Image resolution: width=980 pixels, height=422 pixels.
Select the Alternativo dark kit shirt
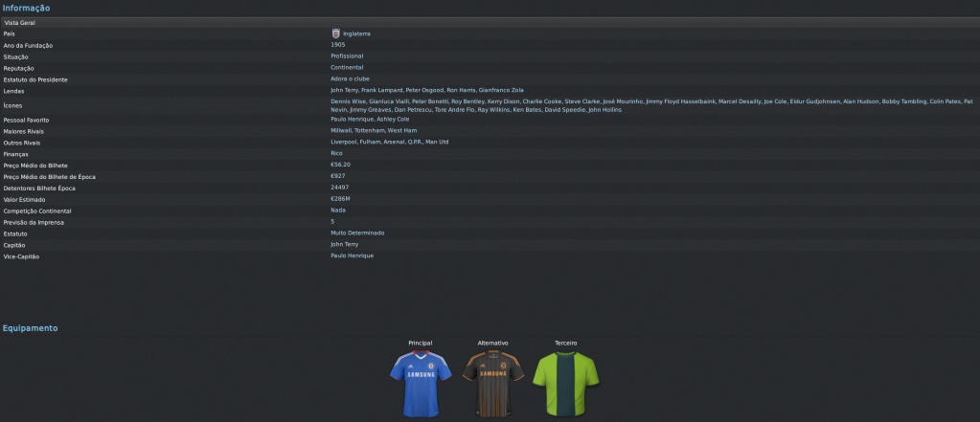coord(493,384)
